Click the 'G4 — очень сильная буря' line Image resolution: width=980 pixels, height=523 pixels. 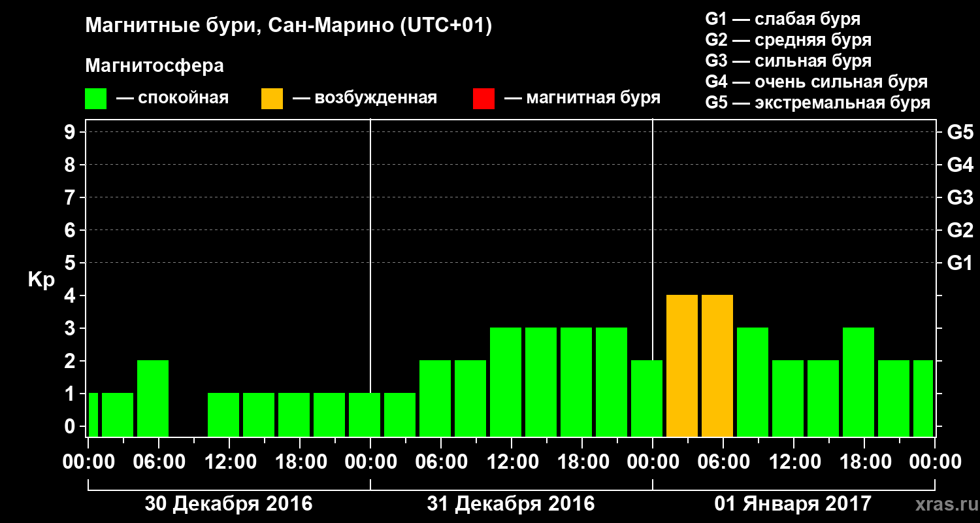pyautogui.click(x=817, y=82)
